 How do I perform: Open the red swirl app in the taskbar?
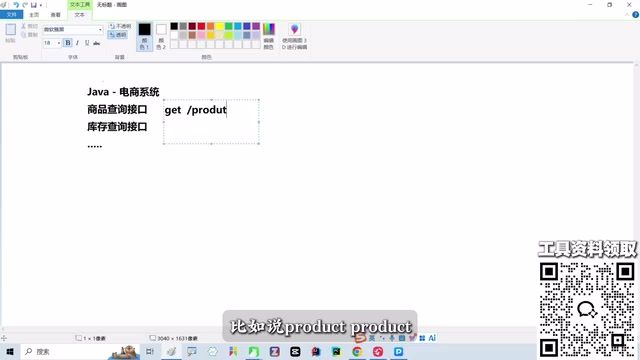pos(378,351)
